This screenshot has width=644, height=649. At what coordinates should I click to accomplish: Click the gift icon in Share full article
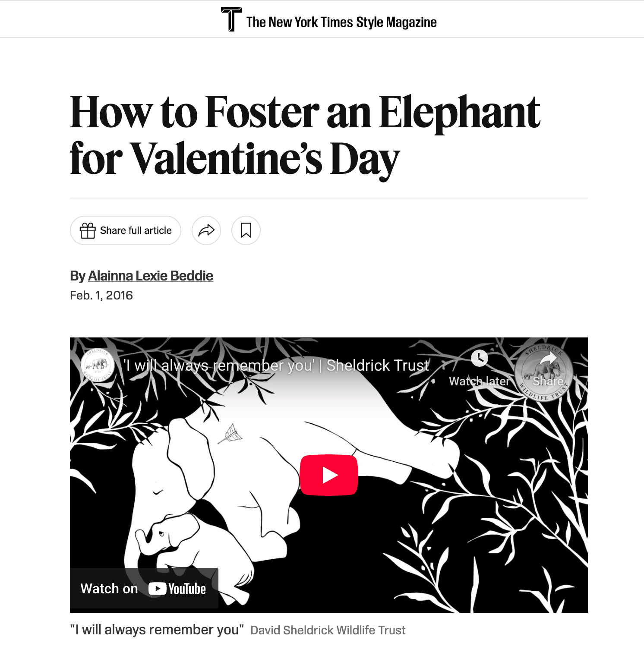[x=88, y=230]
